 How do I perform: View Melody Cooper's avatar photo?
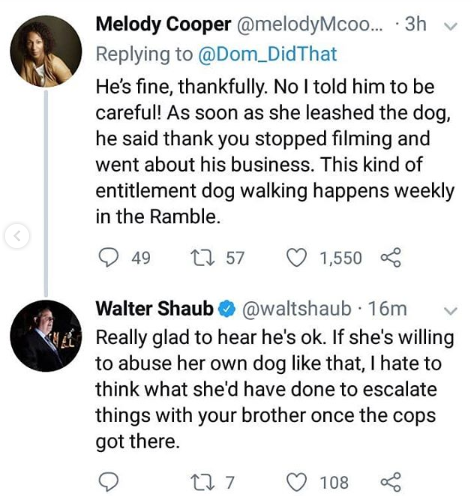(x=46, y=51)
